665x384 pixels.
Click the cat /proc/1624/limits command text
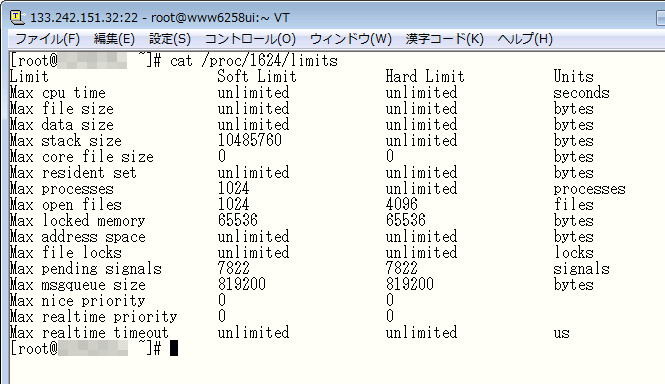tap(254, 61)
